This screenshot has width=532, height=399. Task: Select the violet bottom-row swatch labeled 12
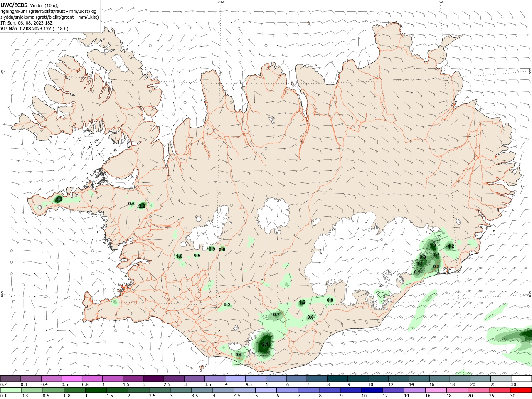394,390
